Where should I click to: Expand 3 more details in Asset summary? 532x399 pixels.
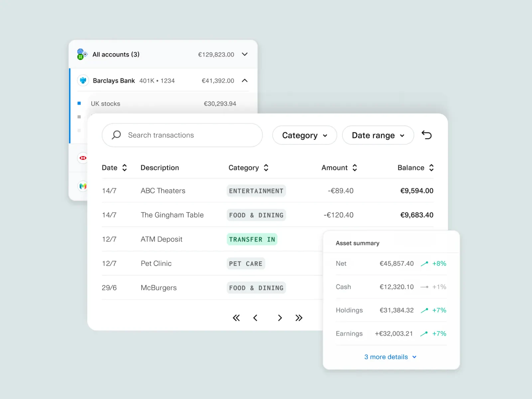(390, 357)
